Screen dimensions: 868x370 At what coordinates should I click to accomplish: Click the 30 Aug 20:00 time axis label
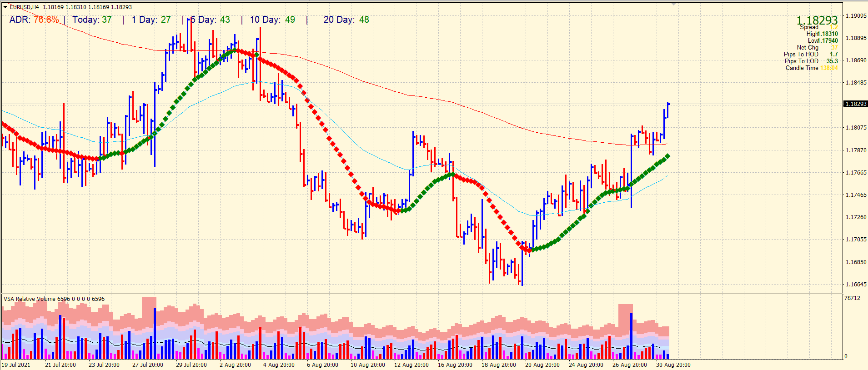[673, 365]
